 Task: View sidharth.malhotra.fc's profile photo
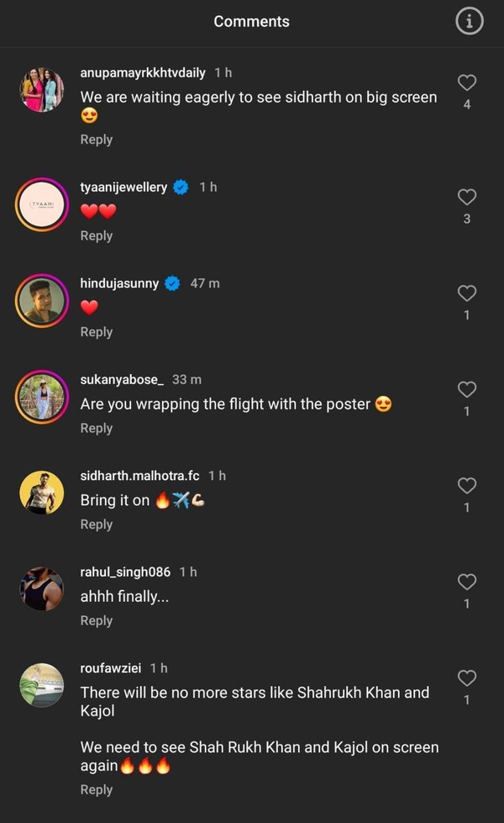tap(41, 493)
